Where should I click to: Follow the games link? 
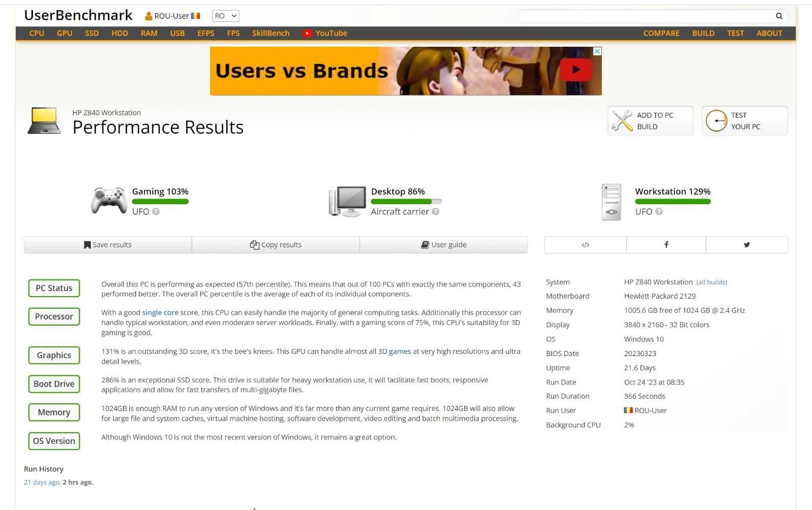(x=400, y=352)
